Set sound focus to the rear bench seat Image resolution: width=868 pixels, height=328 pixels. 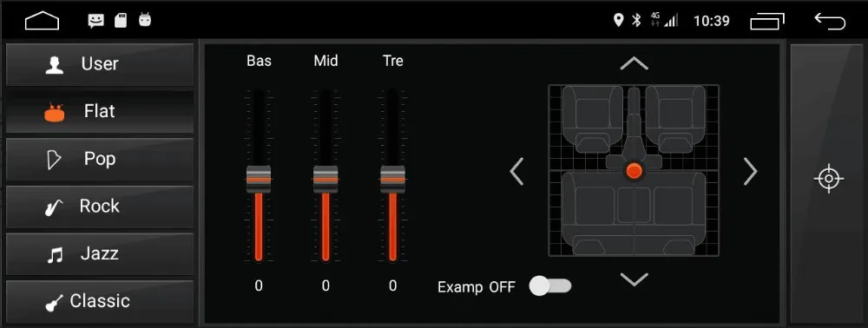634,213
